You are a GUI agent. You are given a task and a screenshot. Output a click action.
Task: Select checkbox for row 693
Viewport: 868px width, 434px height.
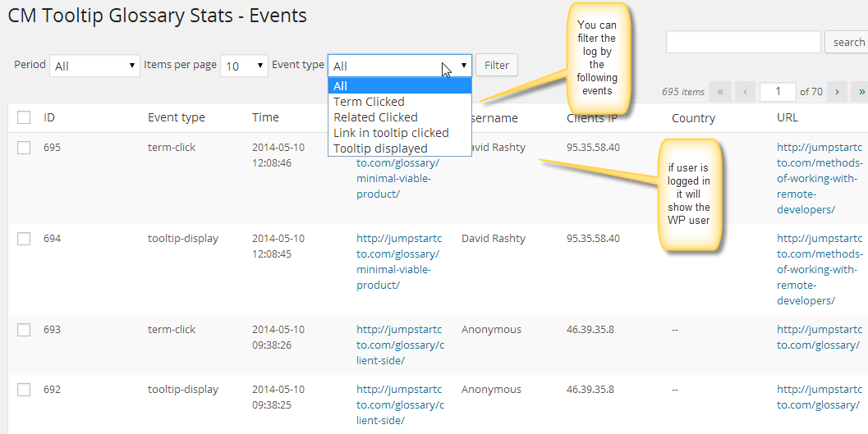[x=24, y=330]
